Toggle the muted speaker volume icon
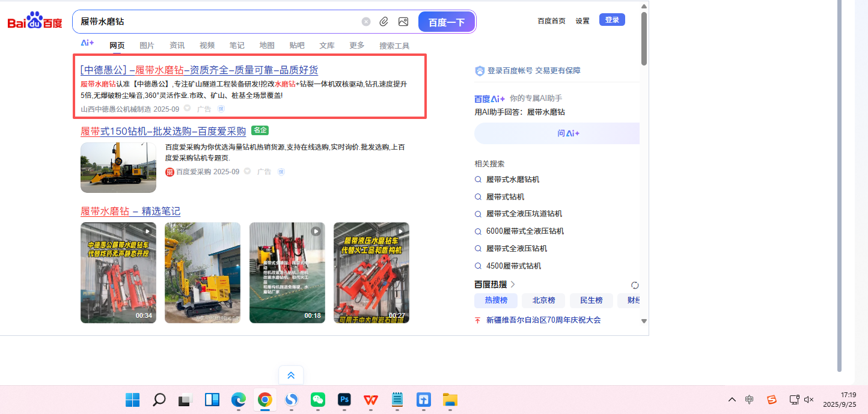The width and height of the screenshot is (868, 414). (809, 400)
